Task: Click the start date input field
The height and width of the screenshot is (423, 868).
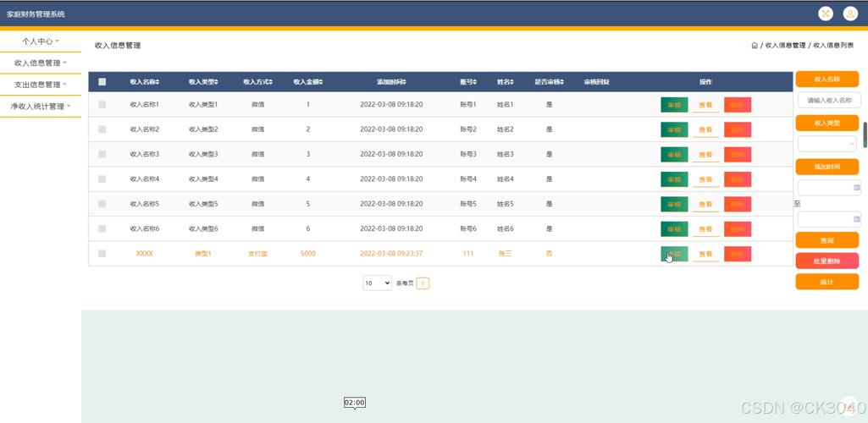Action: 829,188
